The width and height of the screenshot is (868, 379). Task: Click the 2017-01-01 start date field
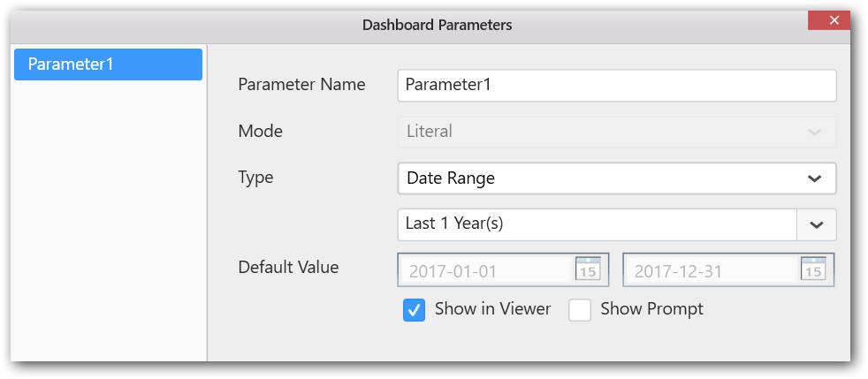click(486, 270)
